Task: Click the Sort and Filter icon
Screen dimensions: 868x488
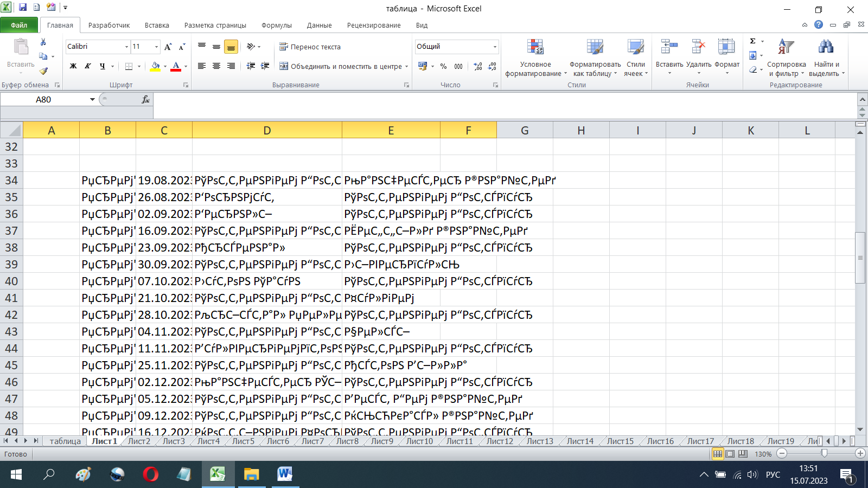Action: pos(786,47)
